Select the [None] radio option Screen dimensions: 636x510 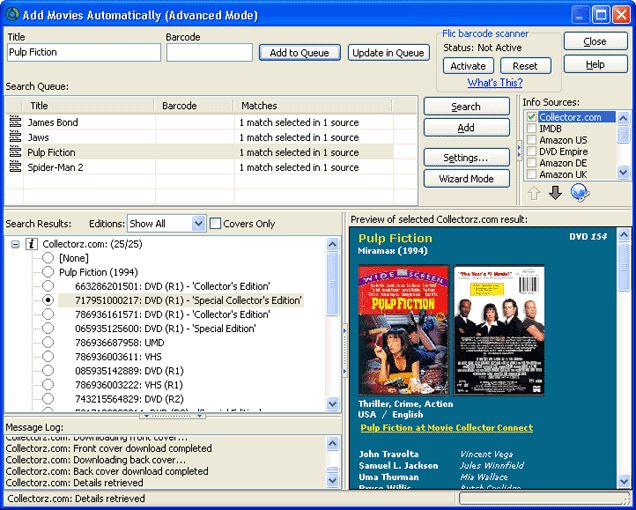(x=48, y=258)
